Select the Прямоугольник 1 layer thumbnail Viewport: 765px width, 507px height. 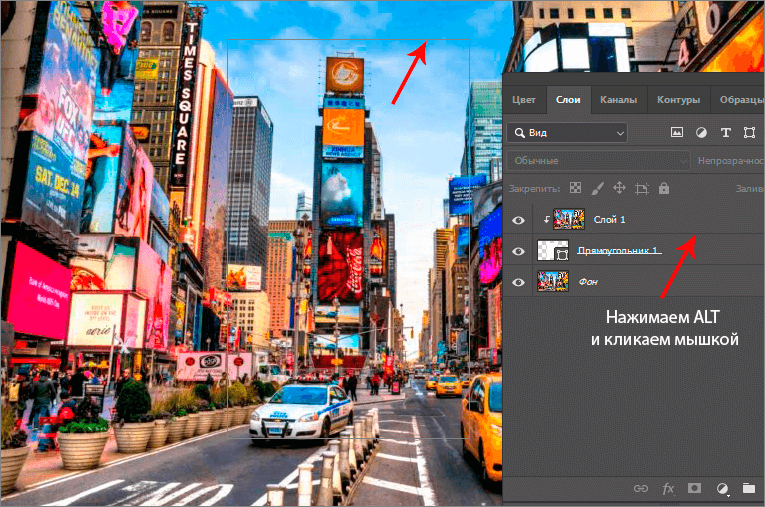point(553,250)
